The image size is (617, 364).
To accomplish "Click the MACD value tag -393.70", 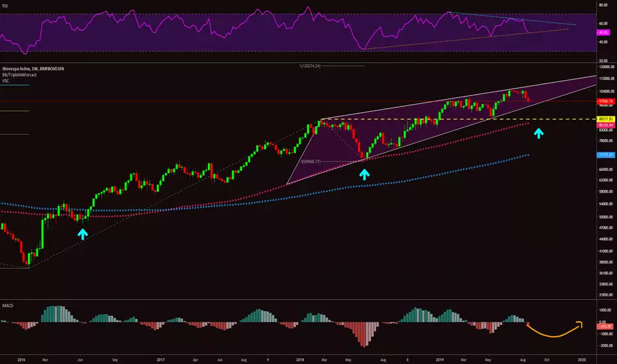I will tap(605, 326).
